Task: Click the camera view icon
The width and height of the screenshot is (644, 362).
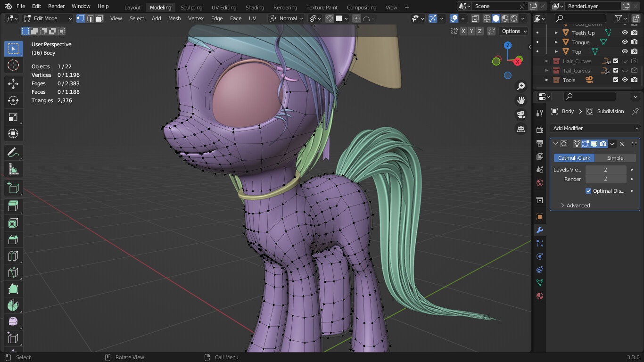Action: click(521, 115)
